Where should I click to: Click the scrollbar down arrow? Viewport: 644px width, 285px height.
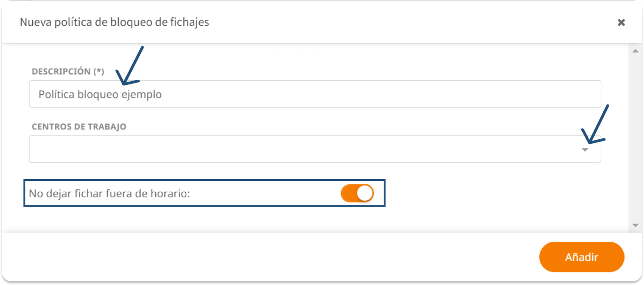pos(636,225)
